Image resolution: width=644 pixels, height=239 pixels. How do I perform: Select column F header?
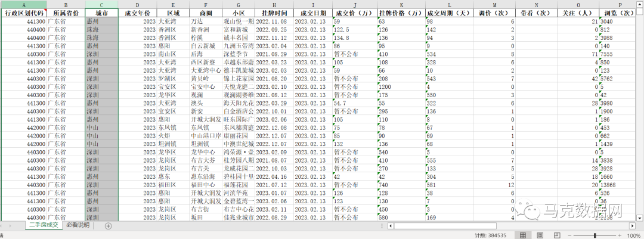pos(206,5)
